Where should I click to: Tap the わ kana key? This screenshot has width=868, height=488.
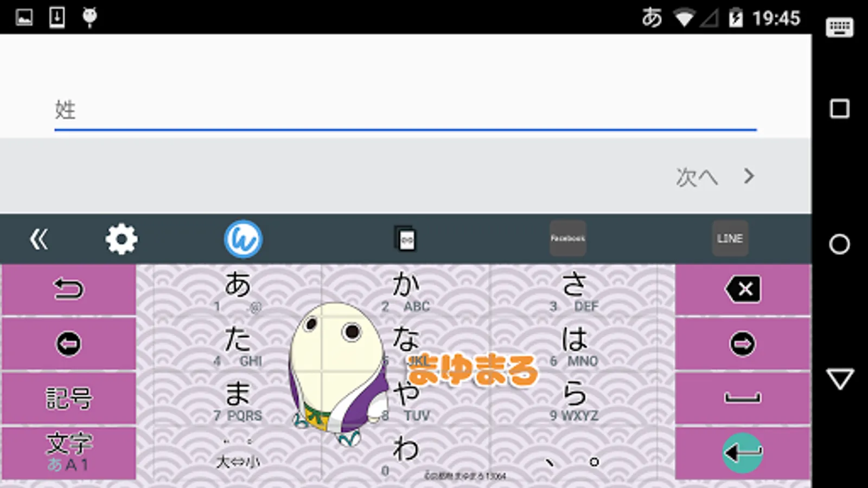(406, 454)
